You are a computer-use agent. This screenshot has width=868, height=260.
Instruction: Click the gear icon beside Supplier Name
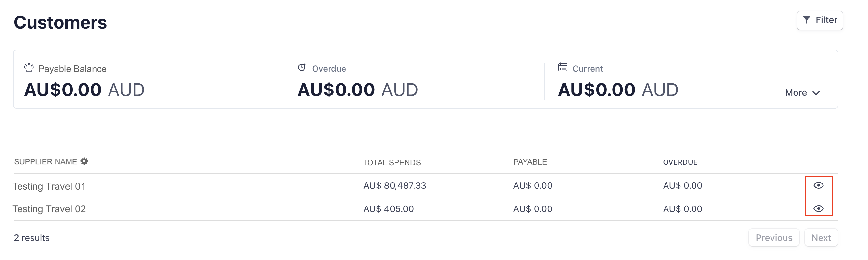[84, 161]
